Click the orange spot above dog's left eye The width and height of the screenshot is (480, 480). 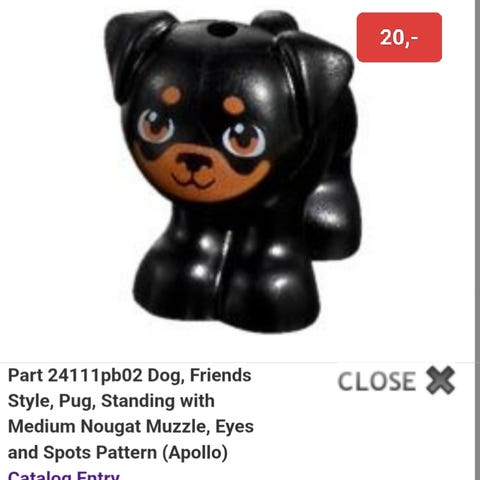171,95
